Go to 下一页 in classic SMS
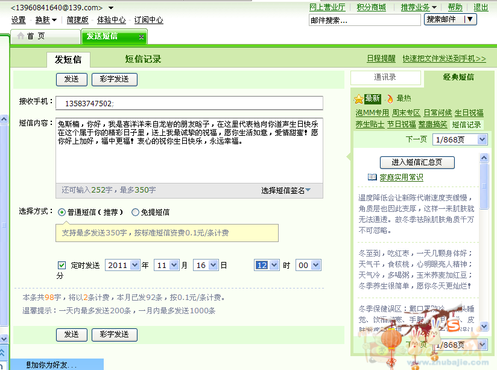 click(x=416, y=139)
